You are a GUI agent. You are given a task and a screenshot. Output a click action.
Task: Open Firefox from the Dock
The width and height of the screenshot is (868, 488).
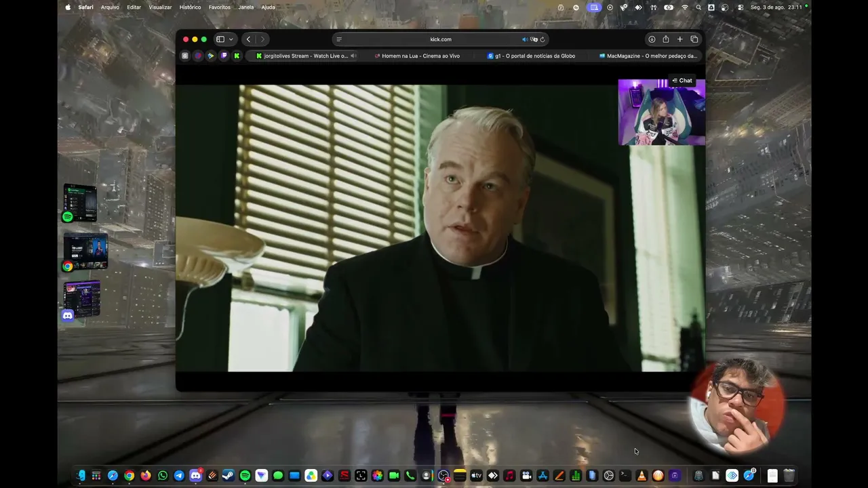click(x=146, y=476)
